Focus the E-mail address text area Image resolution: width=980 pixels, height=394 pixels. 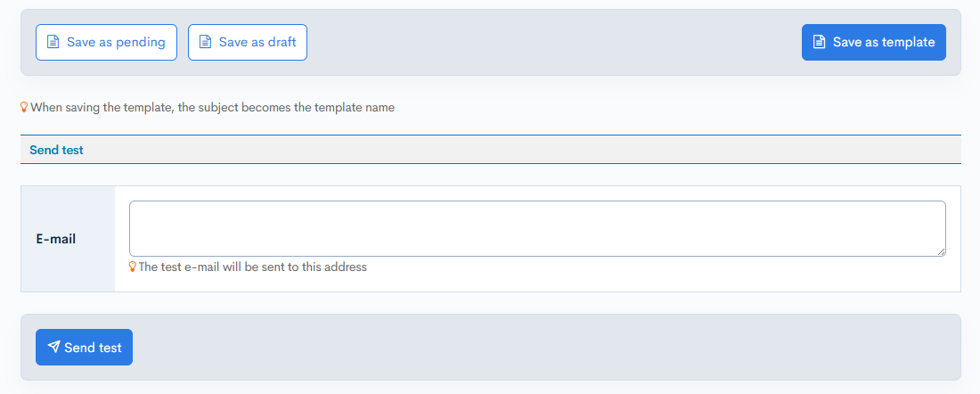[x=536, y=228]
